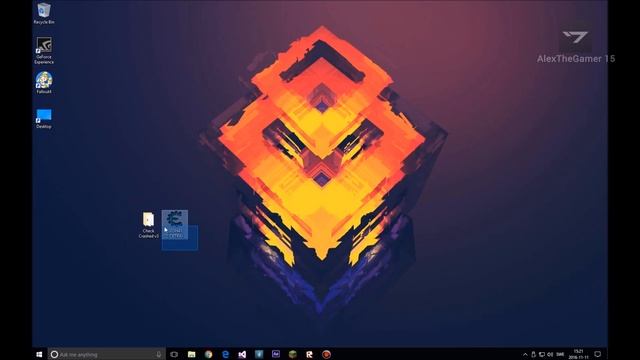Switch the SWE input language
The height and width of the screenshot is (360, 640).
coord(560,354)
